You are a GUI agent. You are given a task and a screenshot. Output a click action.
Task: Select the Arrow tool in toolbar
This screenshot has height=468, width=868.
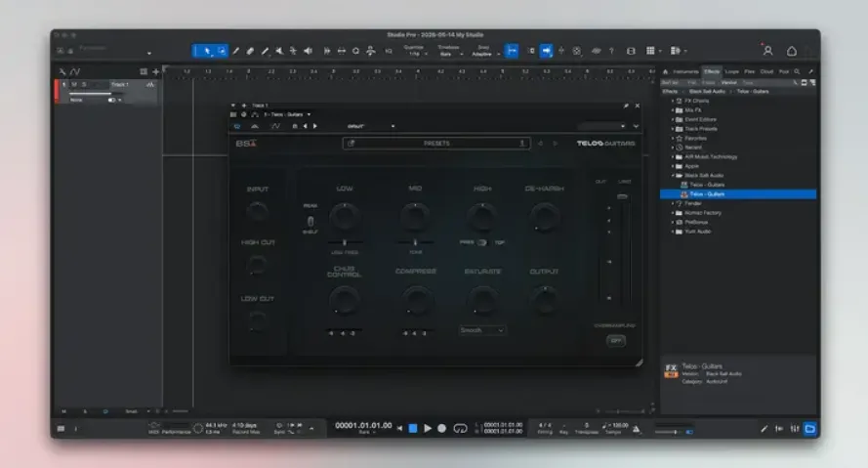(x=207, y=51)
